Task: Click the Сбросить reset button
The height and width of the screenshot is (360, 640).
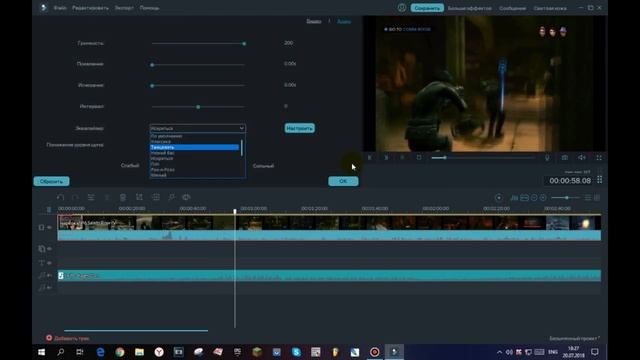Action: point(51,181)
